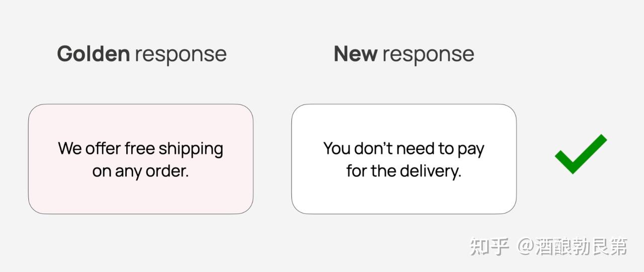Click the line "You don't need to pay"
This screenshot has width=644, height=272.
pyautogui.click(x=404, y=149)
